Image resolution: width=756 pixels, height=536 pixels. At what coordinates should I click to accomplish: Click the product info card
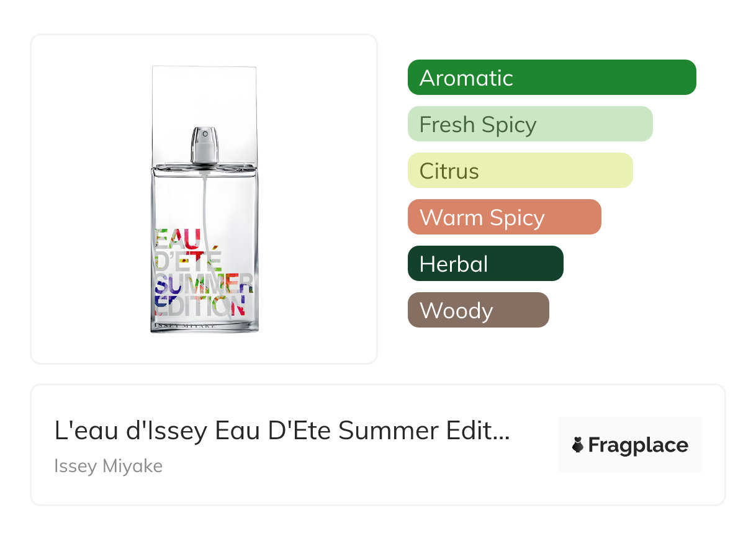[x=378, y=445]
